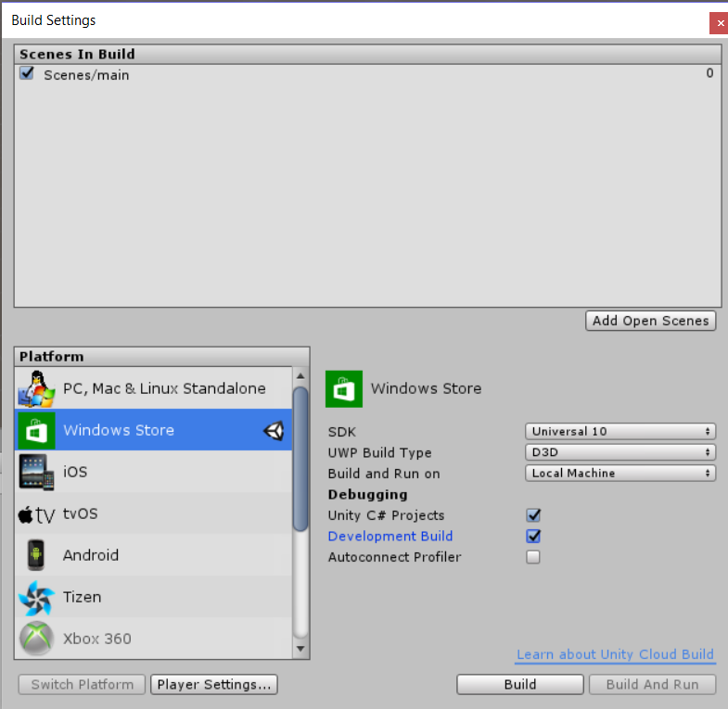The width and height of the screenshot is (728, 709).
Task: Open the SDK Universal 10 dropdown
Action: [620, 432]
